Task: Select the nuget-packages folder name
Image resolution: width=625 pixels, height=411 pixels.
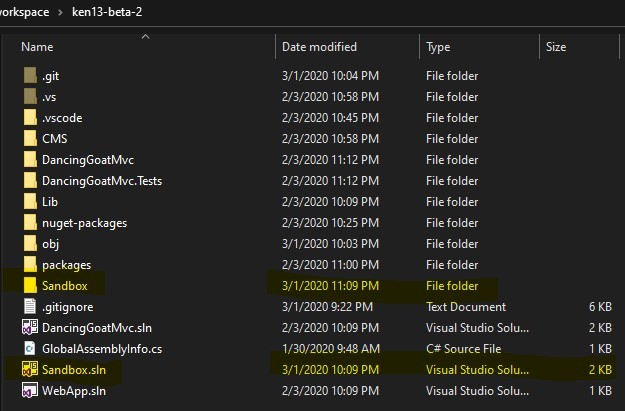Action: pyautogui.click(x=85, y=223)
